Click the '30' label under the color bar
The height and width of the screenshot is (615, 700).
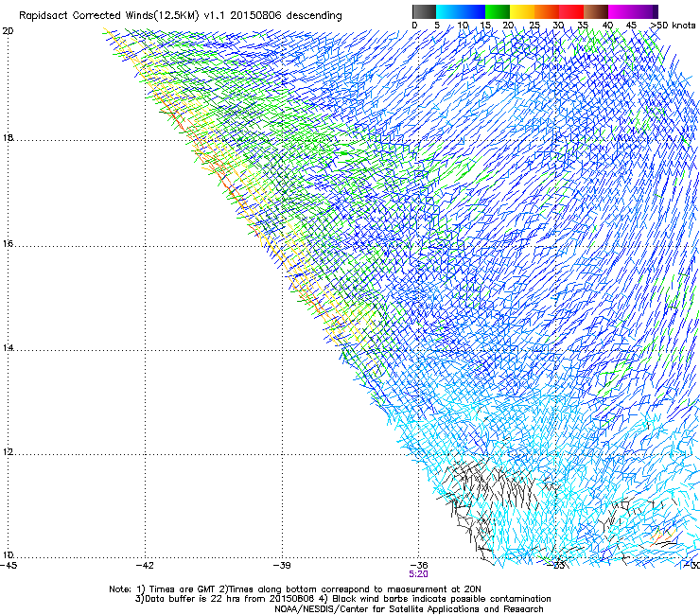click(558, 26)
